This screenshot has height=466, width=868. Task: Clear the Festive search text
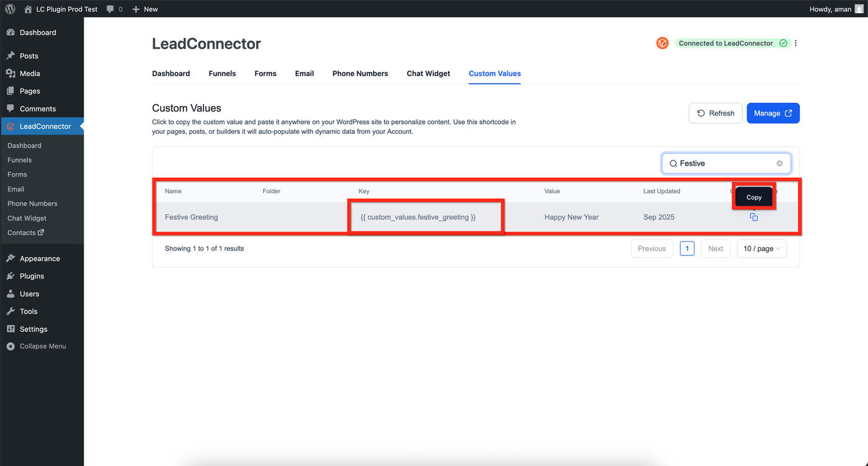(x=779, y=164)
